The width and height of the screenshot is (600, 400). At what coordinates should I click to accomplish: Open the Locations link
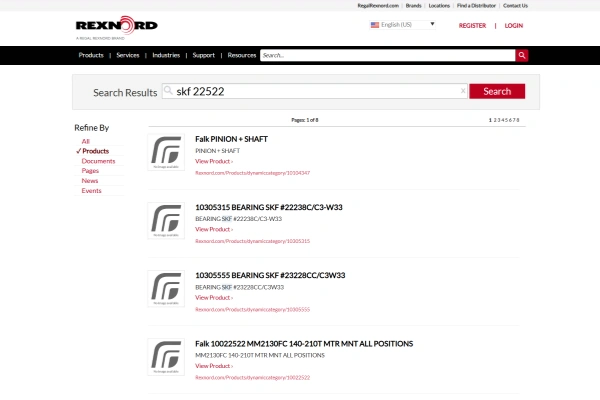pos(439,6)
